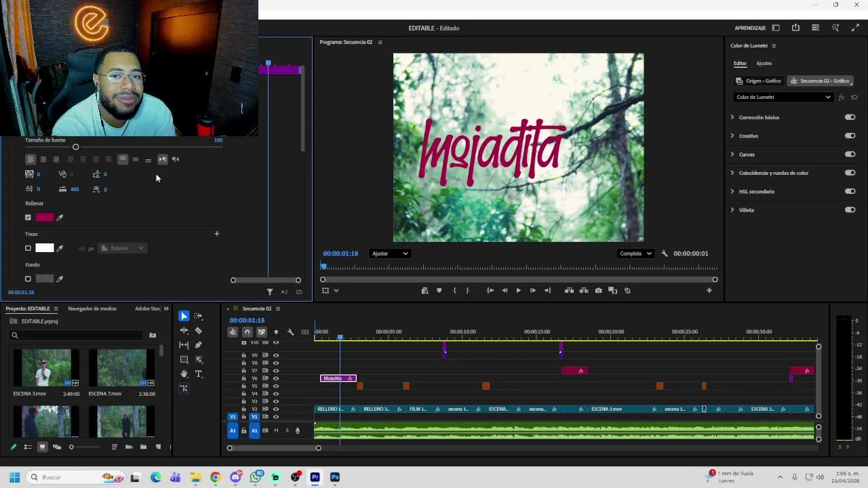Open the Completa playback resolution dropdown
The width and height of the screenshot is (868, 488).
(x=635, y=253)
